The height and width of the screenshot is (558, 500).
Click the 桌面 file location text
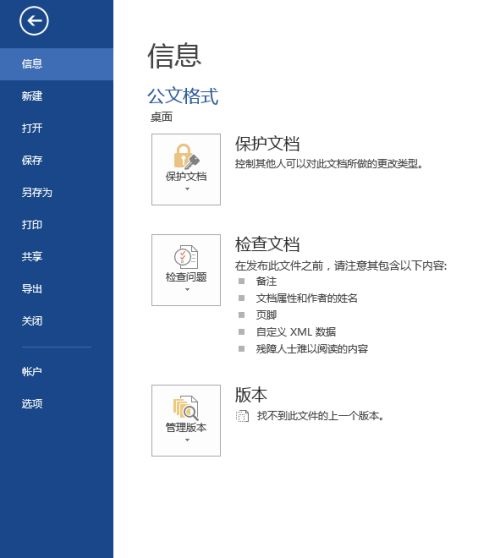click(161, 117)
